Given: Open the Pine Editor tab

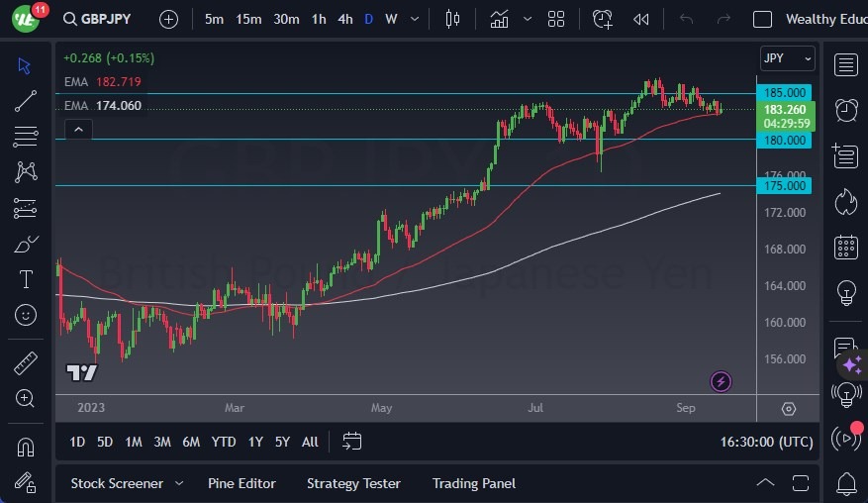Looking at the screenshot, I should pyautogui.click(x=241, y=483).
